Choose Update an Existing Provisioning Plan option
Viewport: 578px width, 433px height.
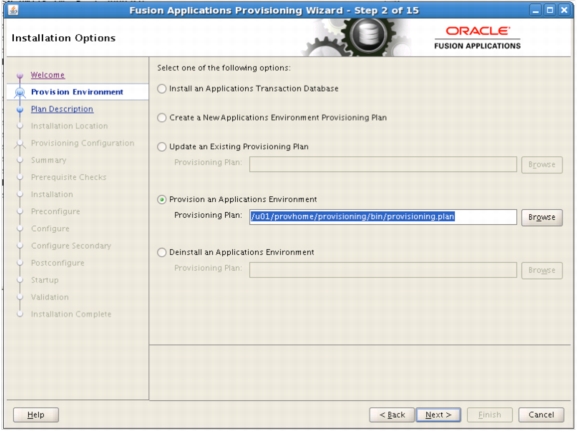(162, 147)
